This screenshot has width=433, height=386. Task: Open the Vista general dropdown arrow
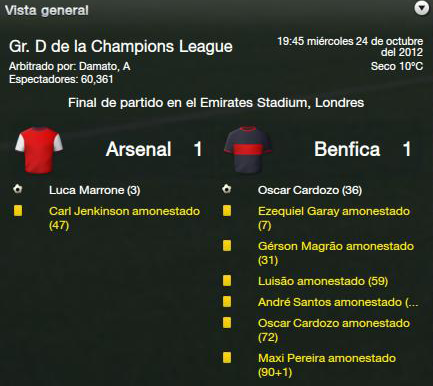[422, 8]
